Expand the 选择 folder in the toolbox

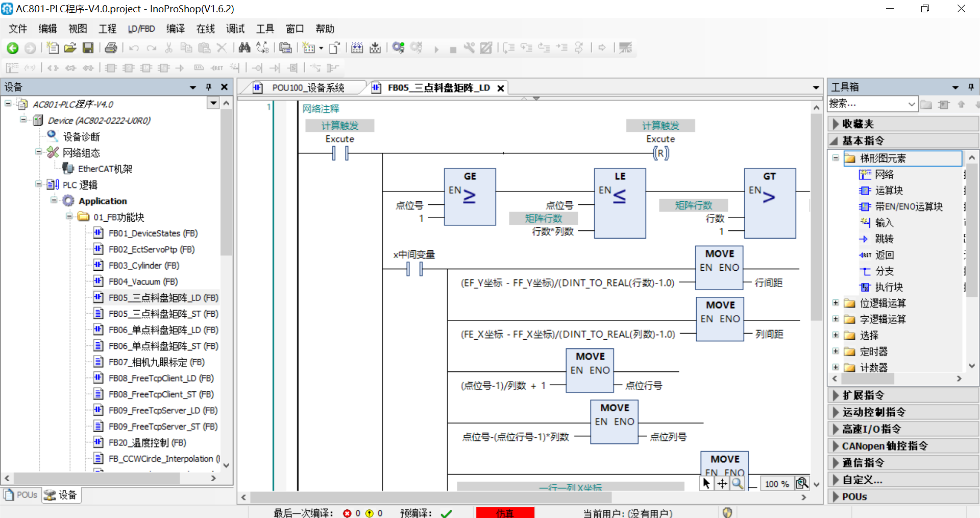(836, 335)
